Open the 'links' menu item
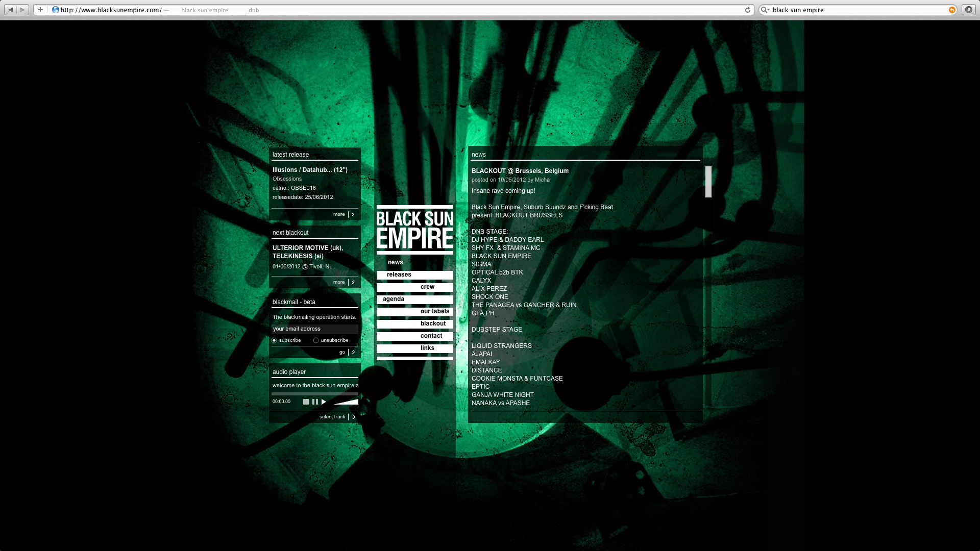The image size is (980, 551). click(x=415, y=348)
